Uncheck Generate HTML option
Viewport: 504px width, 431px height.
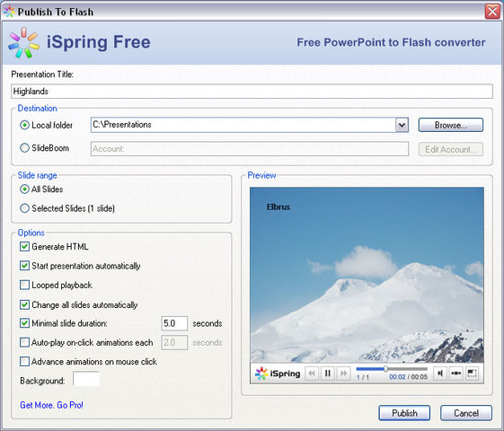(24, 247)
